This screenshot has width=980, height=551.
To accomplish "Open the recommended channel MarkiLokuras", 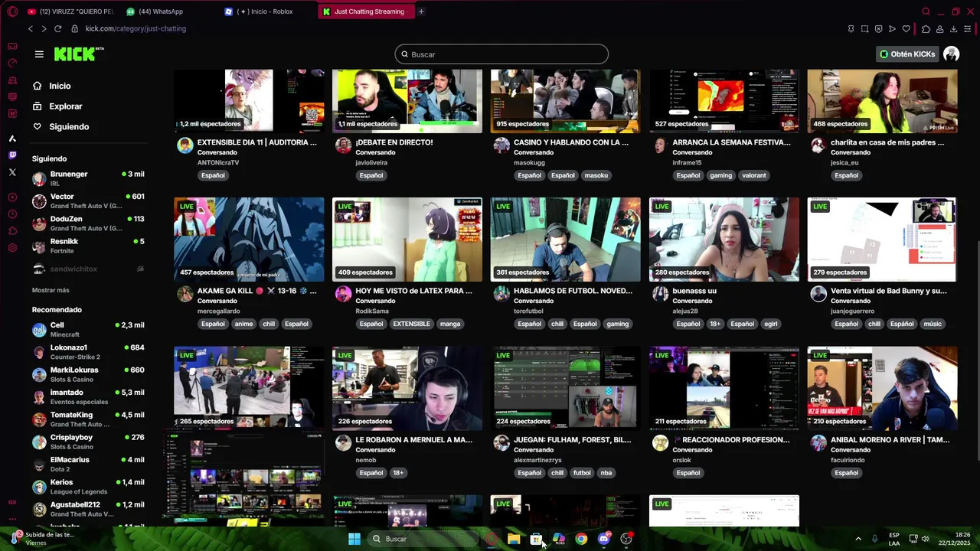I will 88,374.
